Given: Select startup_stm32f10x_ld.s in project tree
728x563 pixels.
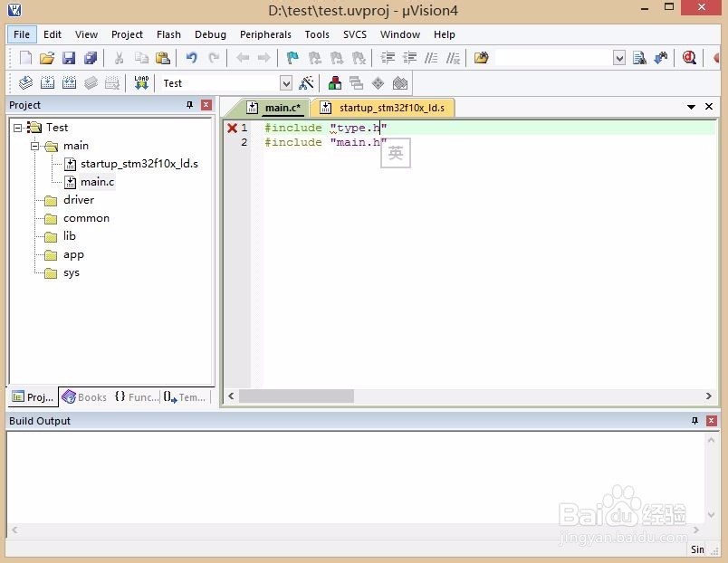Looking at the screenshot, I should 139,164.
